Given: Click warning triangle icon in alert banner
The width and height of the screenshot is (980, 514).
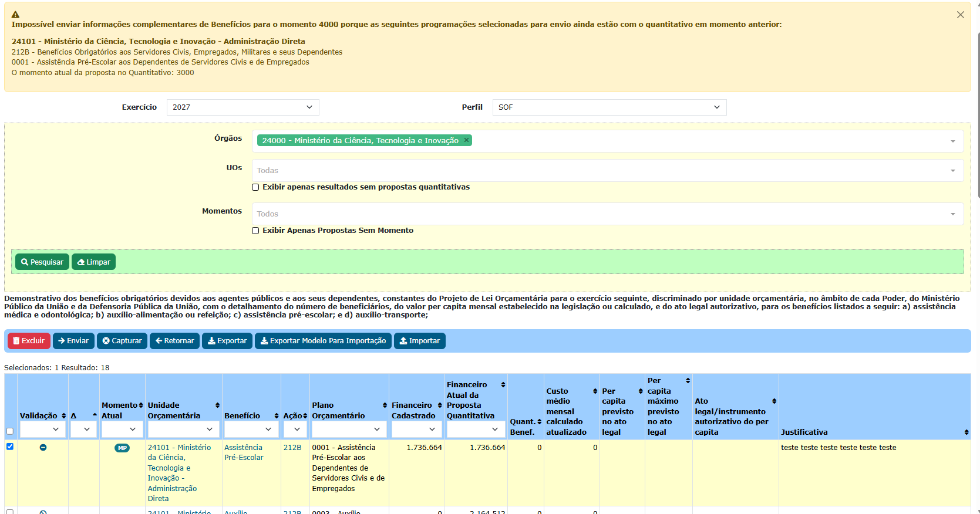Looking at the screenshot, I should pyautogui.click(x=16, y=14).
